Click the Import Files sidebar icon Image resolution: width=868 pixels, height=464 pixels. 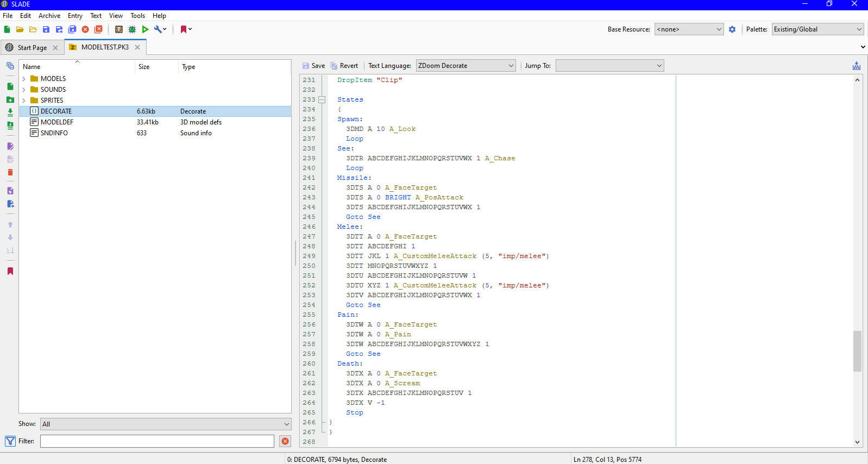pyautogui.click(x=10, y=112)
